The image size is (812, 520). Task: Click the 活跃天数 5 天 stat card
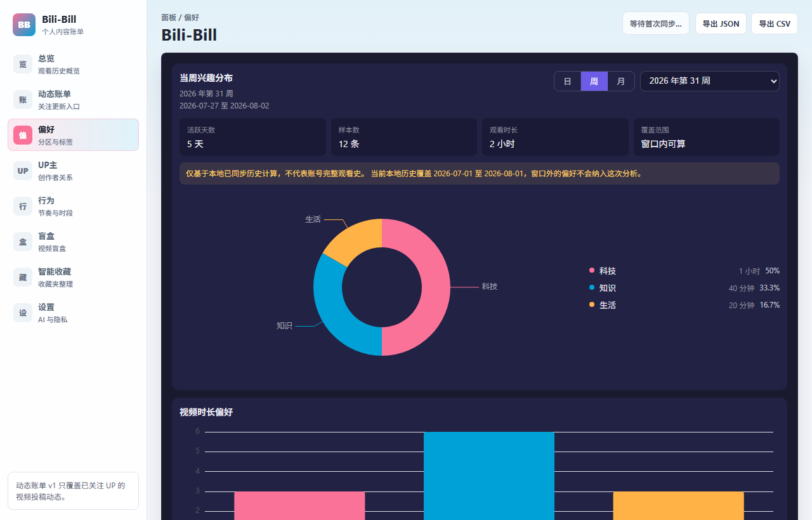click(252, 137)
